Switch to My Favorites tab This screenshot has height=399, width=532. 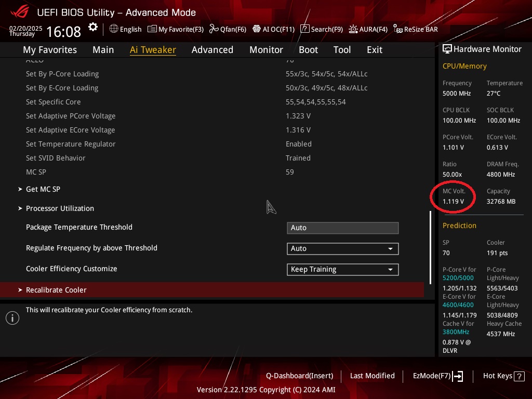(50, 49)
